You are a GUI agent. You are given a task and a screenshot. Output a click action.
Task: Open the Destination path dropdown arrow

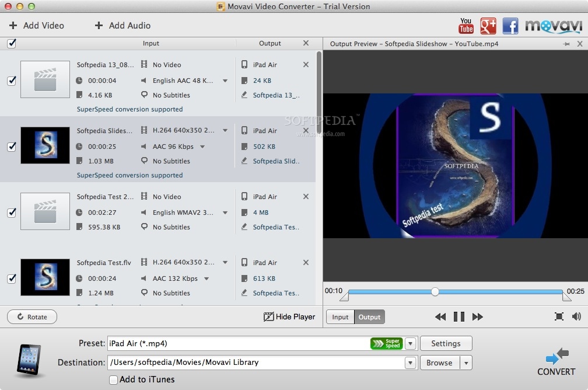tap(411, 363)
